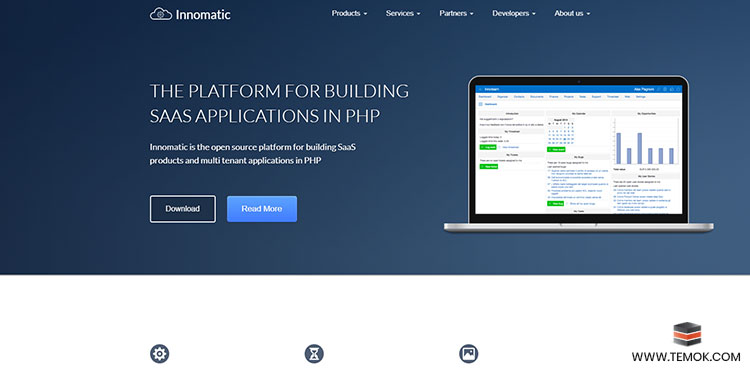750x371 pixels.
Task: Click the description starting "Innomatic is the open source"
Action: coord(253,153)
